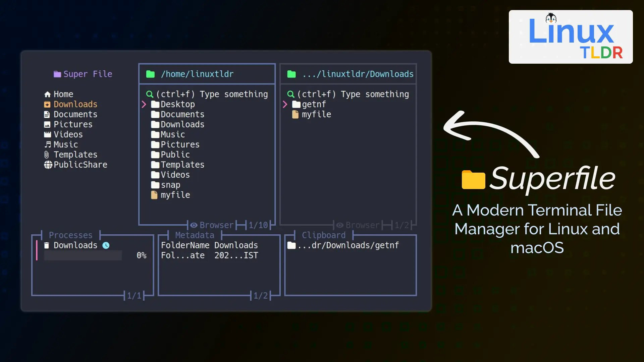Click the pink cursor arrow beside Desktop
Screen dimensions: 644x362
pos(144,104)
